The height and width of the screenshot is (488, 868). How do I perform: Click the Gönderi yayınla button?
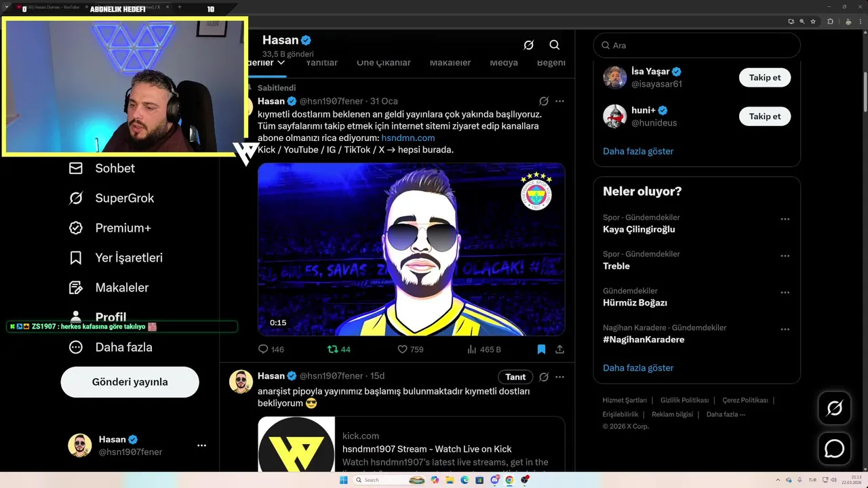(130, 382)
